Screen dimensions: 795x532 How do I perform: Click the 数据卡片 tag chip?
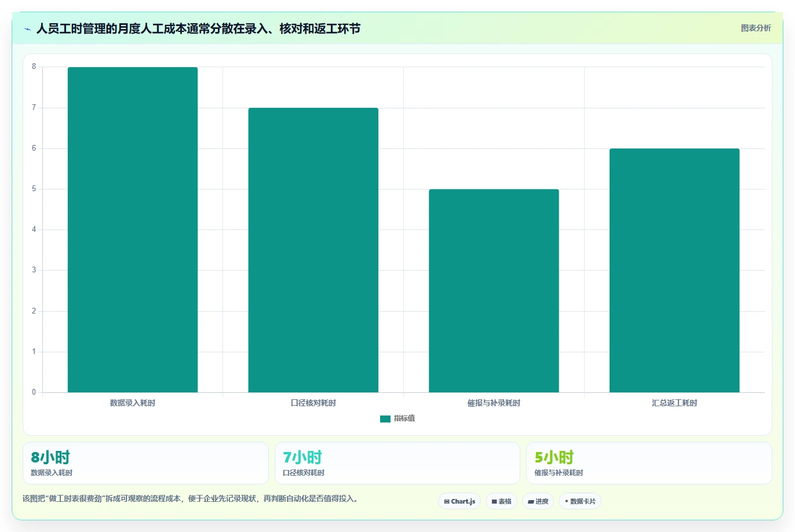[x=580, y=501]
